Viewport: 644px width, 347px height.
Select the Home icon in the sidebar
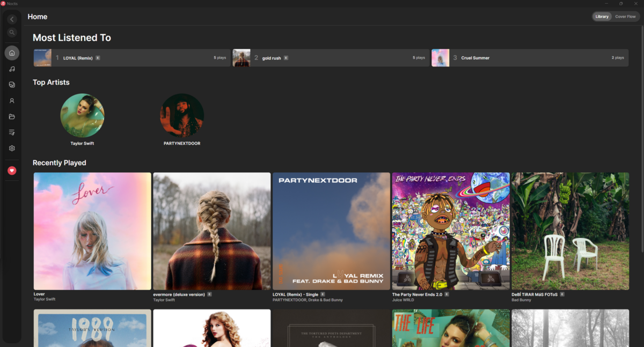pos(12,53)
